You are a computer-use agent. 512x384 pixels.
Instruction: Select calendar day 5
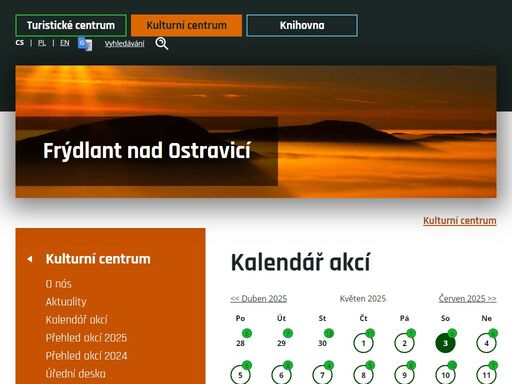(240, 375)
